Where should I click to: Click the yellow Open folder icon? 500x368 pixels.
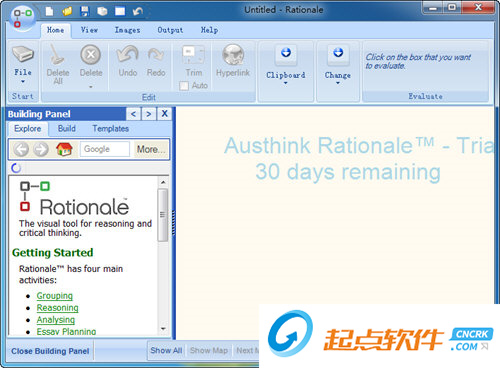67,12
